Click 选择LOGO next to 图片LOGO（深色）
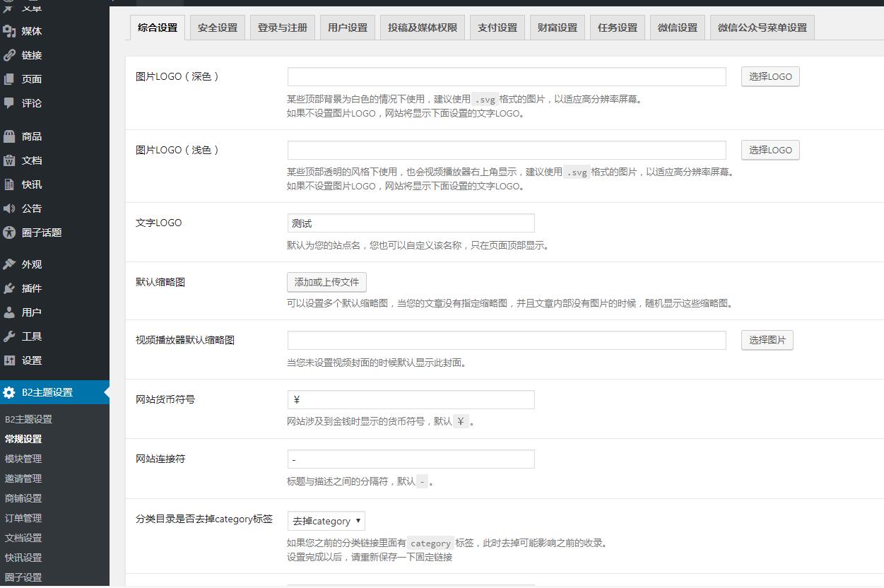 click(770, 76)
